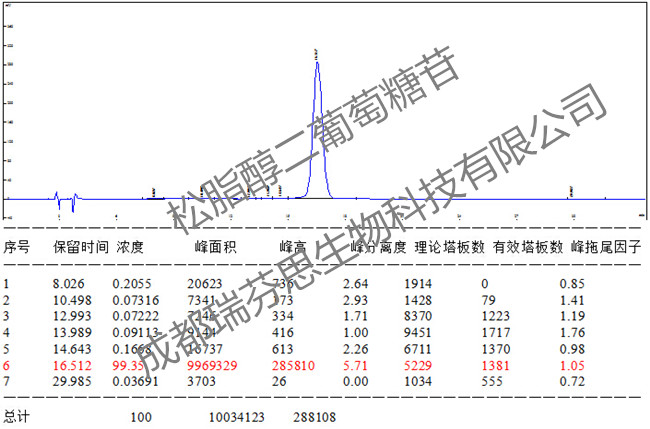Select retention time 8.026

(68, 284)
